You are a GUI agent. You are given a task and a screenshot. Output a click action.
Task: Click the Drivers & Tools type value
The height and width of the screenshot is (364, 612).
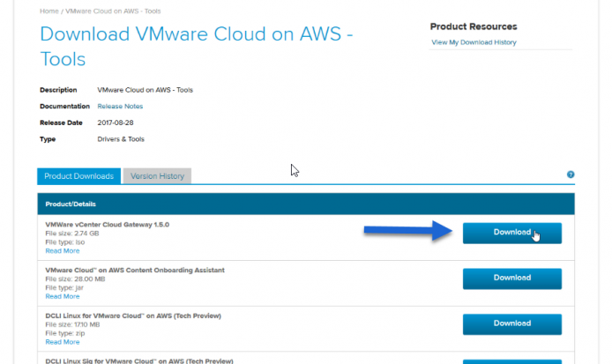coord(121,139)
